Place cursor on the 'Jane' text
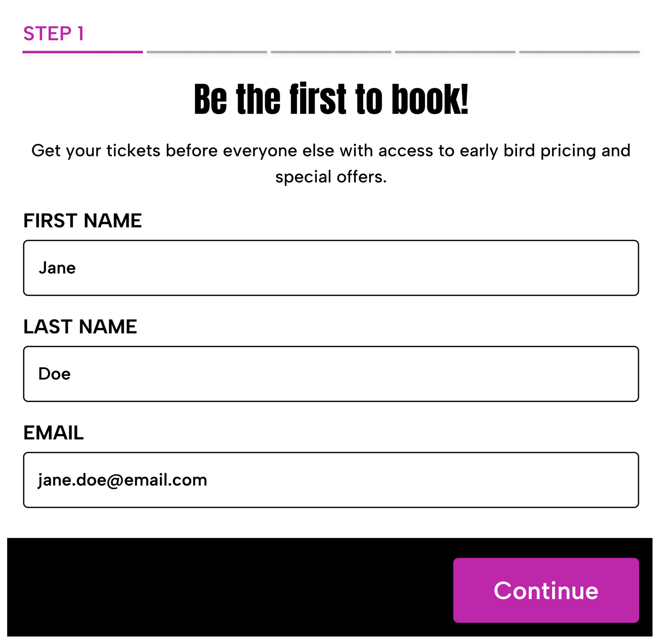This screenshot has width=660, height=644. tap(57, 268)
